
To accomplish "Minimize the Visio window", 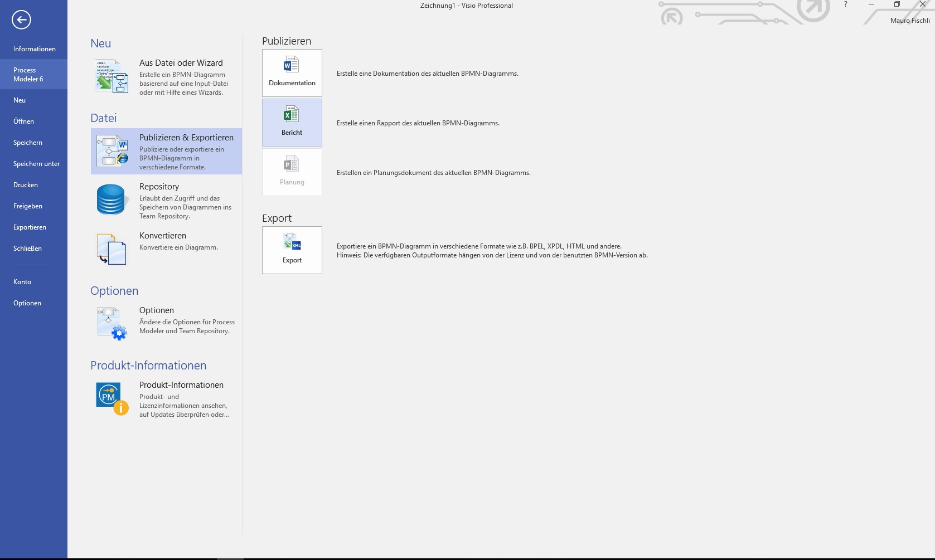I will (x=871, y=4).
